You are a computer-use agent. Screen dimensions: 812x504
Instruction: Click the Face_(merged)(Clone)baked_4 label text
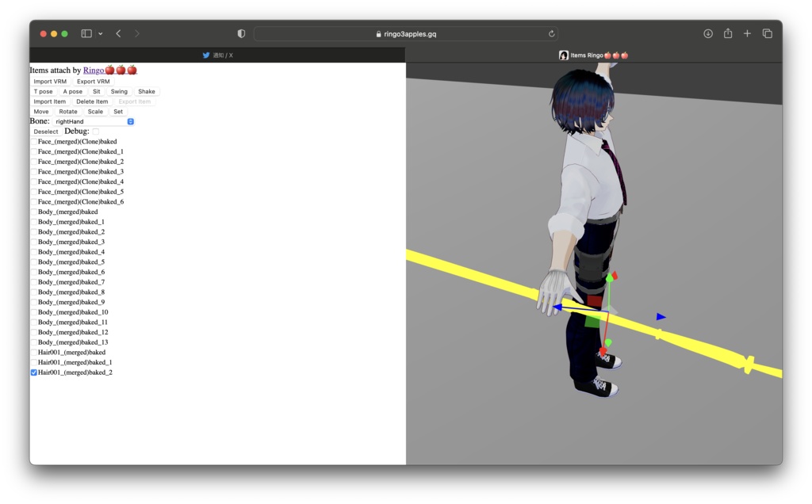coord(81,181)
